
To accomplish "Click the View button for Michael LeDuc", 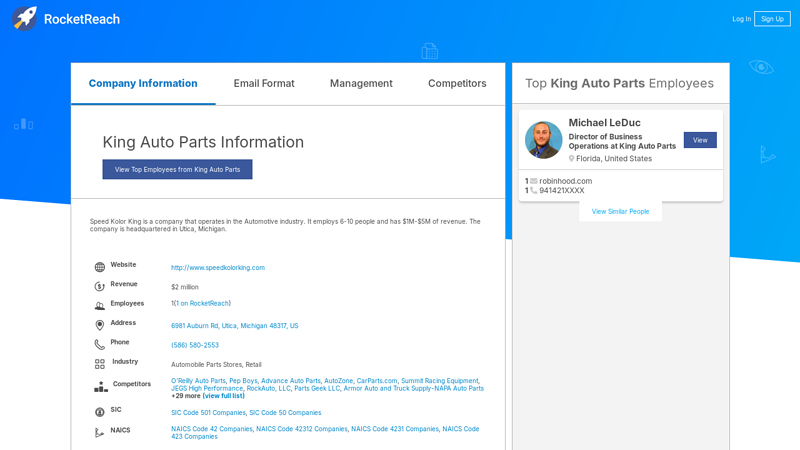I will tap(700, 140).
